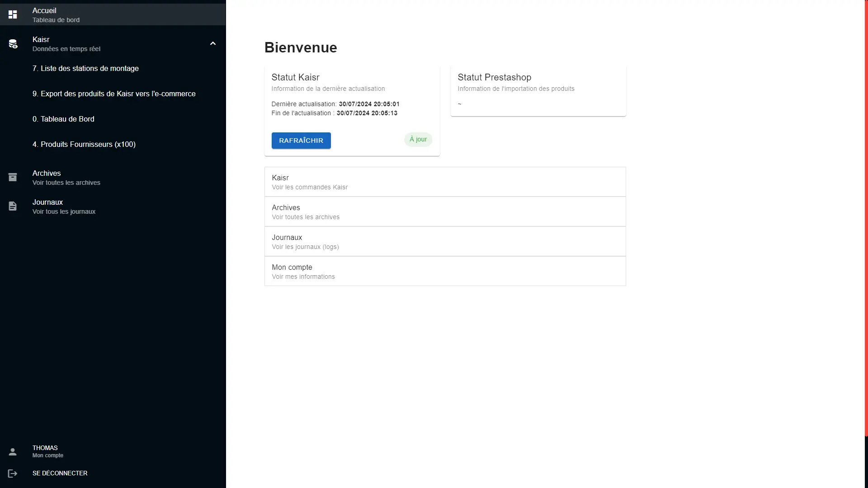This screenshot has width=868, height=488.
Task: Open the Archives row in main list
Action: 445,211
